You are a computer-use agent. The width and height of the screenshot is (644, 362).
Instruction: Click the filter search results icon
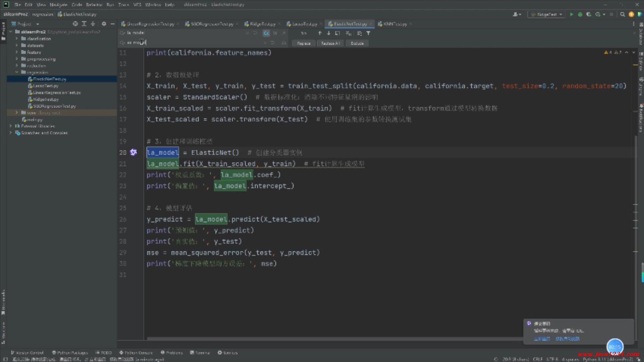point(368,33)
